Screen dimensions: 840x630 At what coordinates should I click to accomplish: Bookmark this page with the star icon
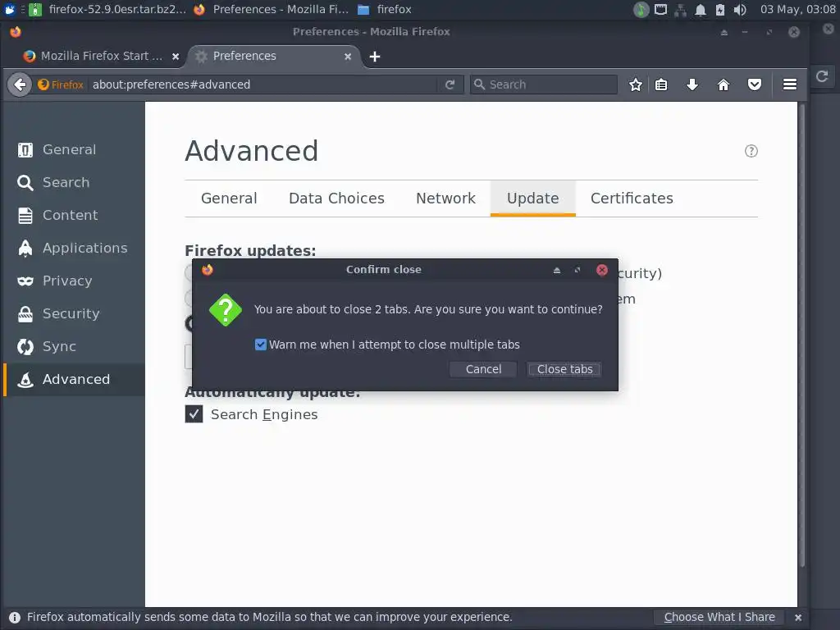[636, 84]
